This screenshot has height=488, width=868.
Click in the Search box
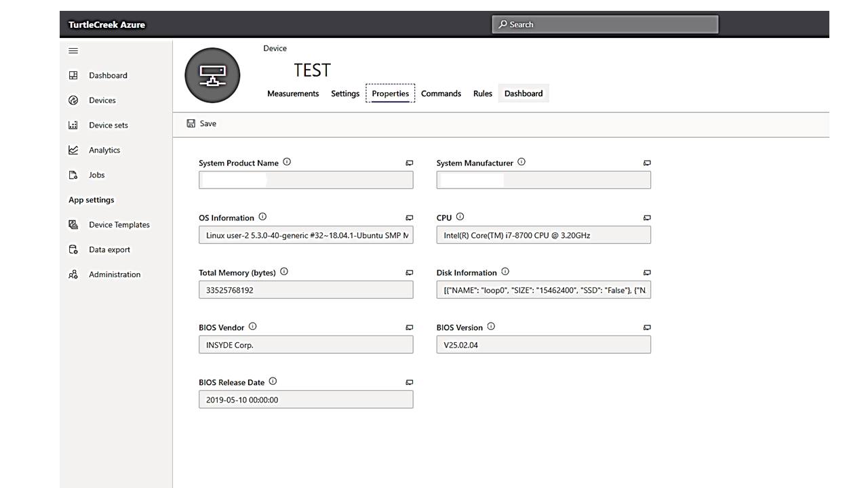[604, 24]
